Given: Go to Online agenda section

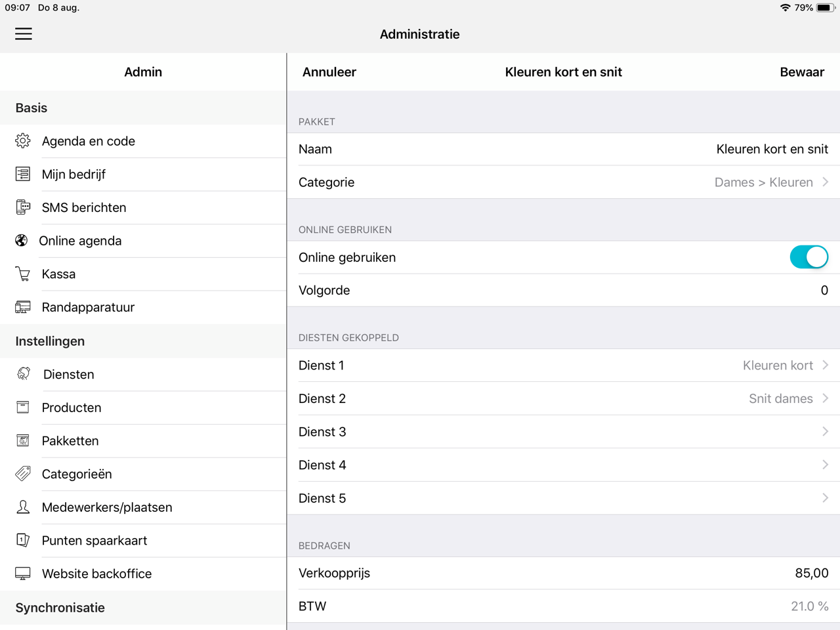Looking at the screenshot, I should pos(143,241).
